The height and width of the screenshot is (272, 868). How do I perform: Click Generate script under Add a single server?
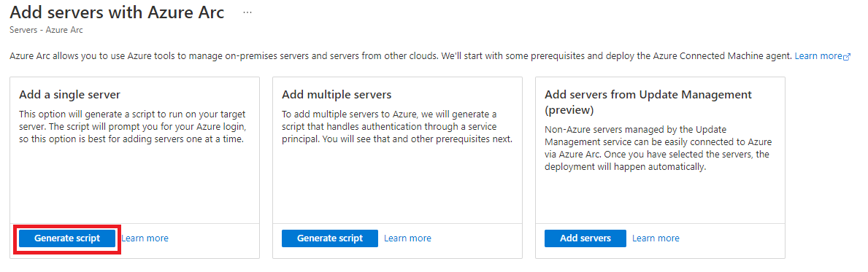[67, 238]
